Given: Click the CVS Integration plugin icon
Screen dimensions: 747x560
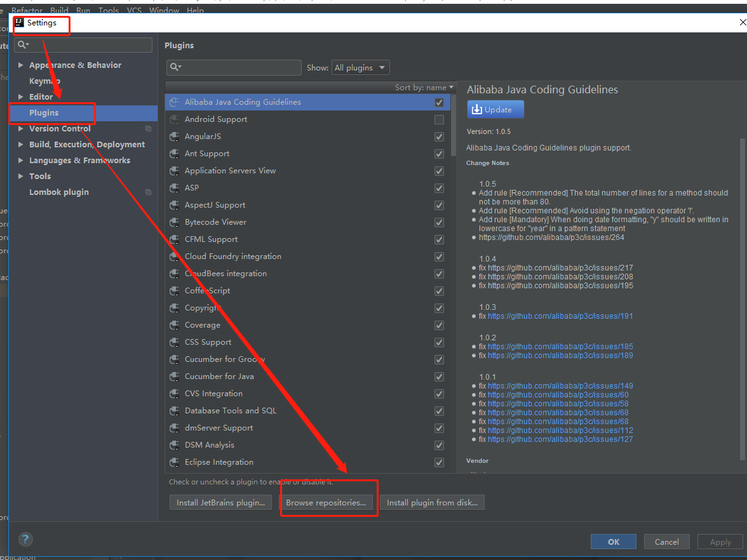Looking at the screenshot, I should pos(174,394).
